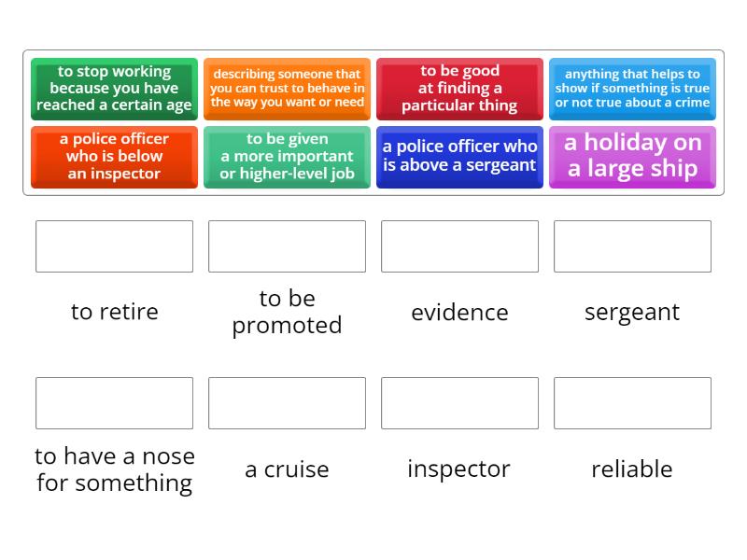The image size is (747, 560).
Task: Select the green 'to stop working' tile
Action: (114, 89)
